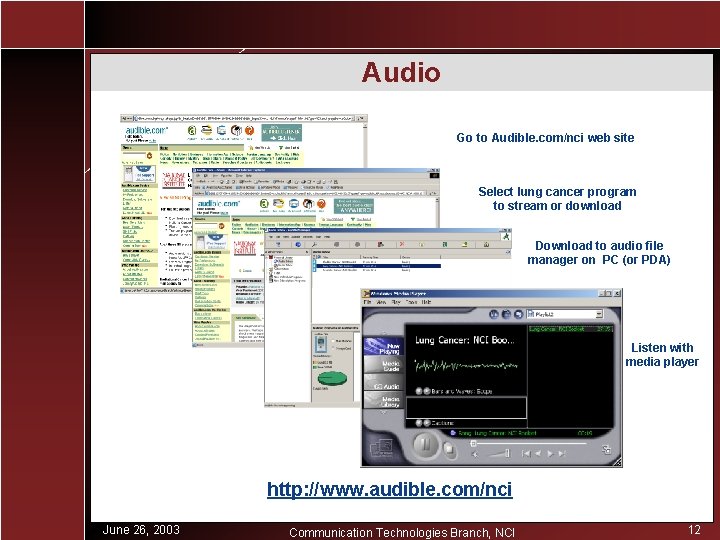Click the address bar of the back browser window
Screen dimensions: 720x540
tap(243, 118)
